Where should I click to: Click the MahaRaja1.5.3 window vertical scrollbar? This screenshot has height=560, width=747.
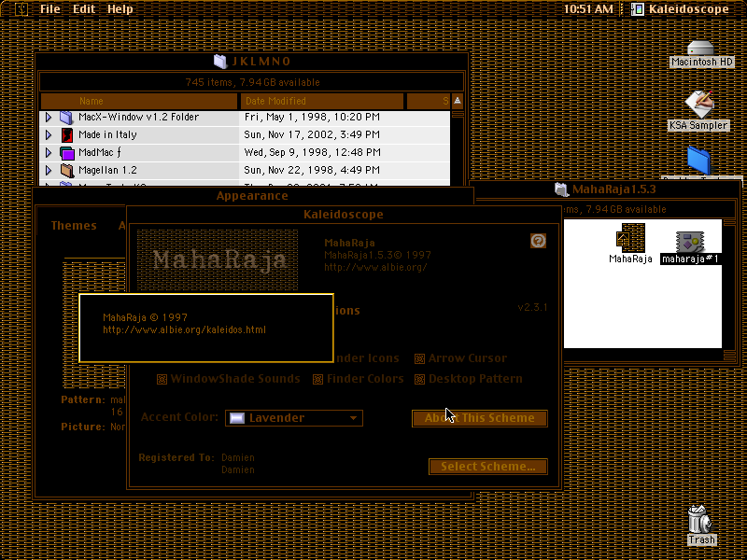(729, 288)
